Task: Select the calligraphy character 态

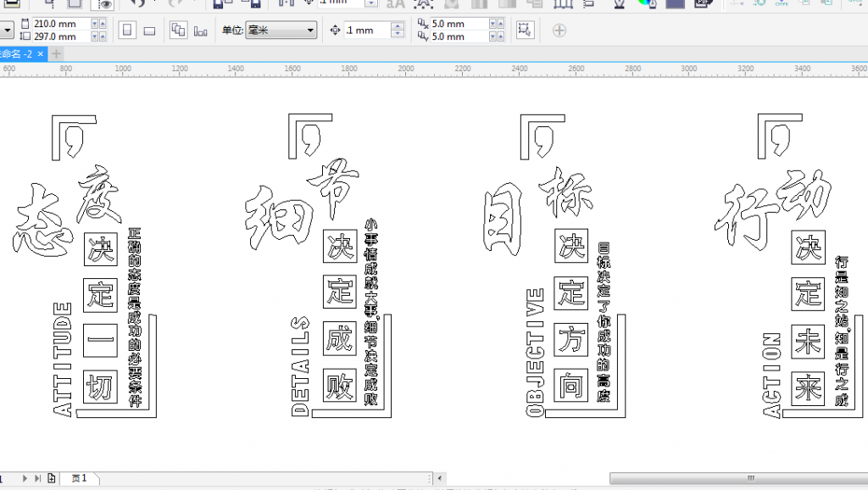Action: point(42,221)
